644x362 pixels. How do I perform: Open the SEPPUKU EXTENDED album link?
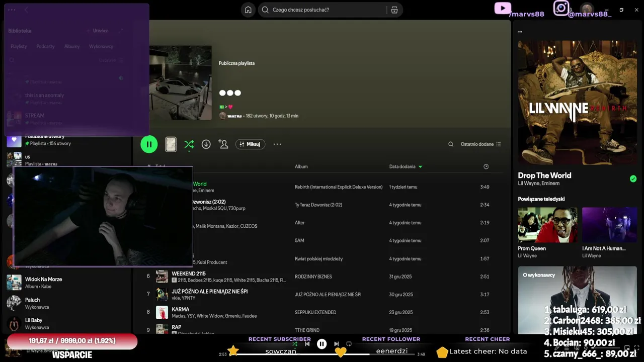pos(315,312)
